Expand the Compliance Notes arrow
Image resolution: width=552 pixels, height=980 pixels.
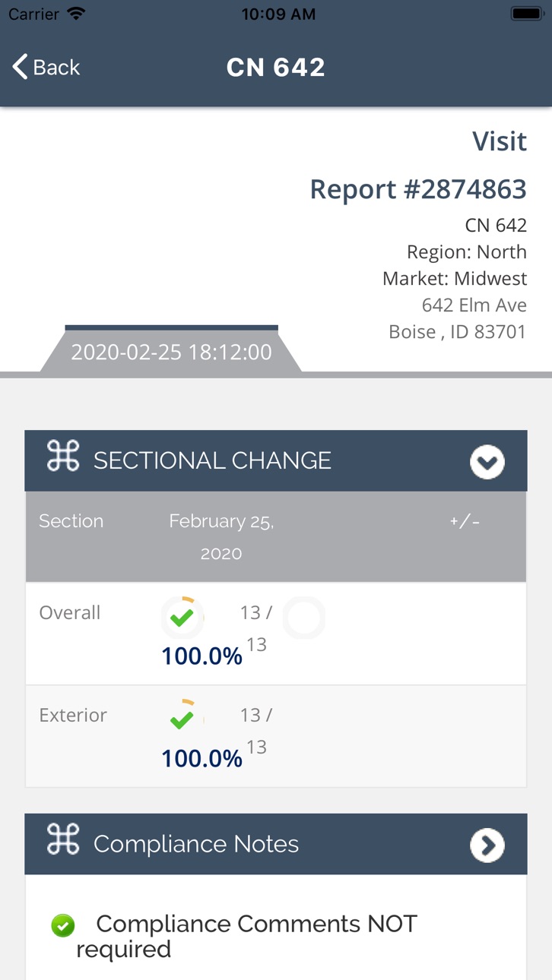[487, 845]
